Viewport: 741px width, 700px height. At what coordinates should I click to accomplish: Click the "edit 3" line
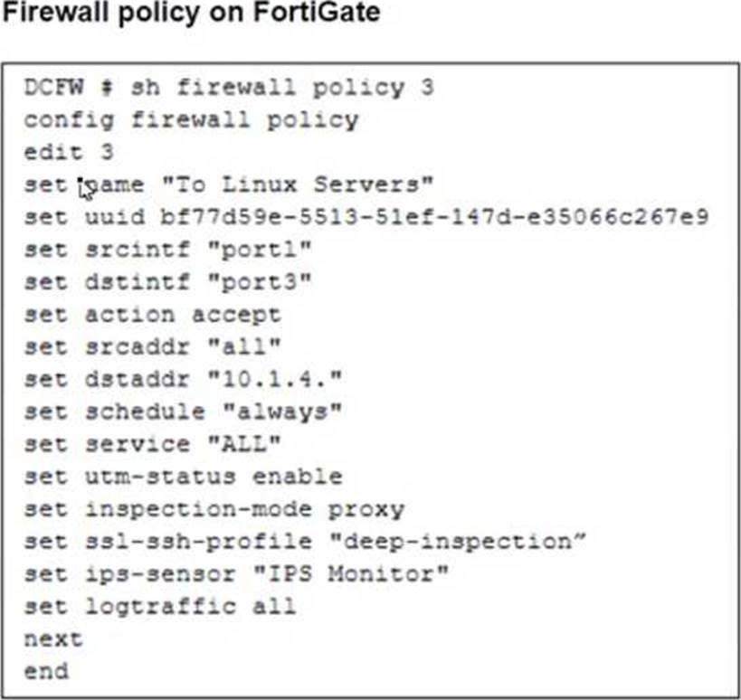click(x=68, y=152)
